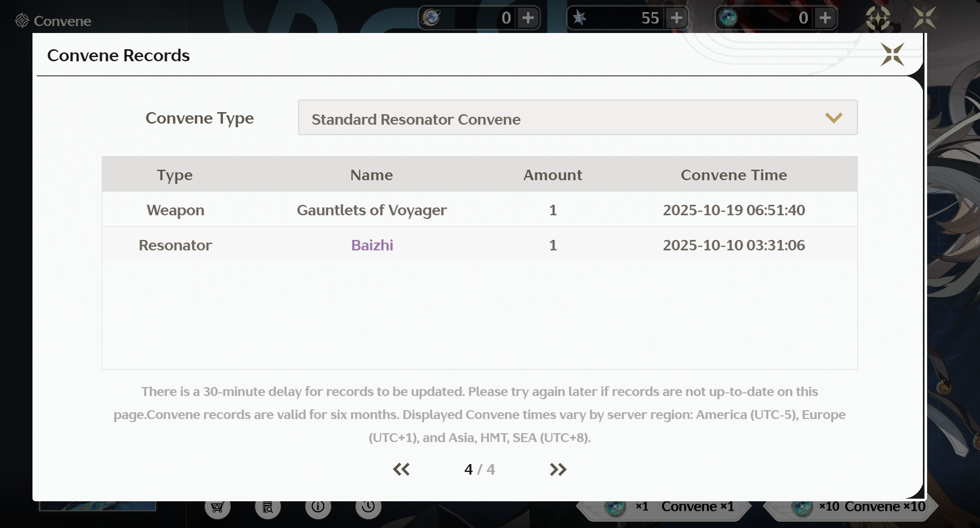The height and width of the screenshot is (528, 980).
Task: Go to the next records page
Action: click(558, 469)
